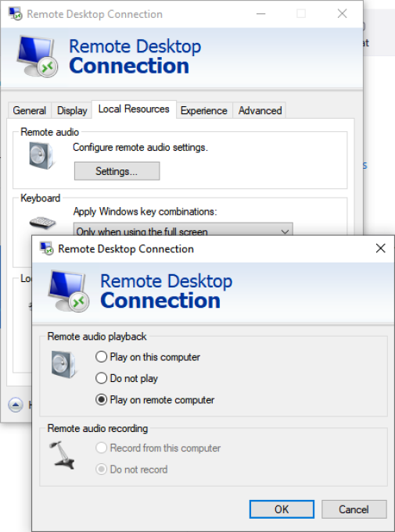Click 'Apply Windows key combinations:' label
The width and height of the screenshot is (395, 532).
click(x=145, y=212)
